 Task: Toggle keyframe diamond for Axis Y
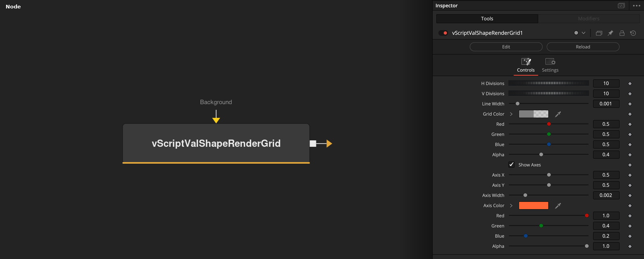point(630,185)
